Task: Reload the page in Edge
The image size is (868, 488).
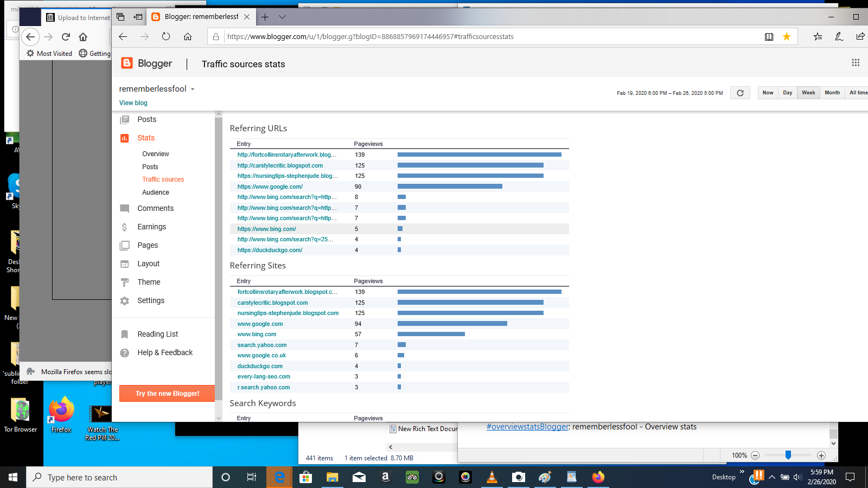Action: click(x=166, y=37)
